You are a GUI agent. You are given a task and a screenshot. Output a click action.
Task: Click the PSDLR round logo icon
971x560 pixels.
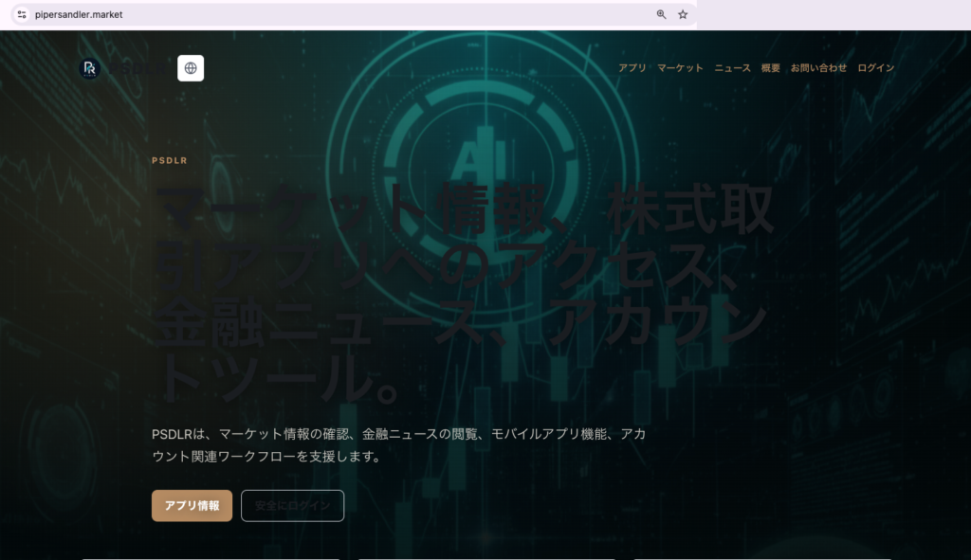click(90, 68)
